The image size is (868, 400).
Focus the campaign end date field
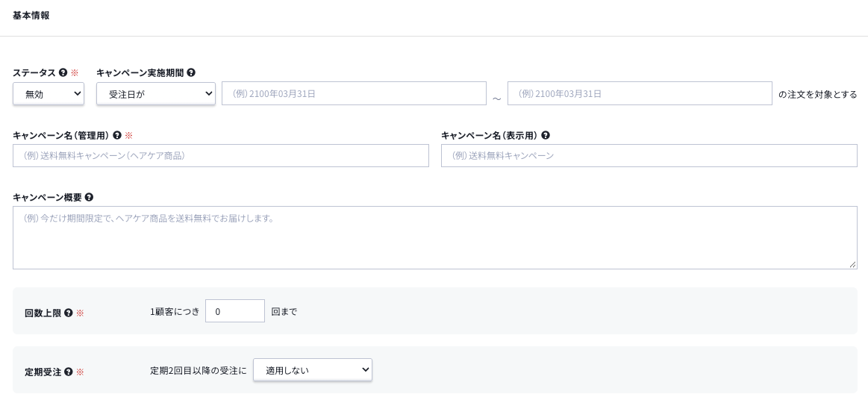(x=640, y=93)
